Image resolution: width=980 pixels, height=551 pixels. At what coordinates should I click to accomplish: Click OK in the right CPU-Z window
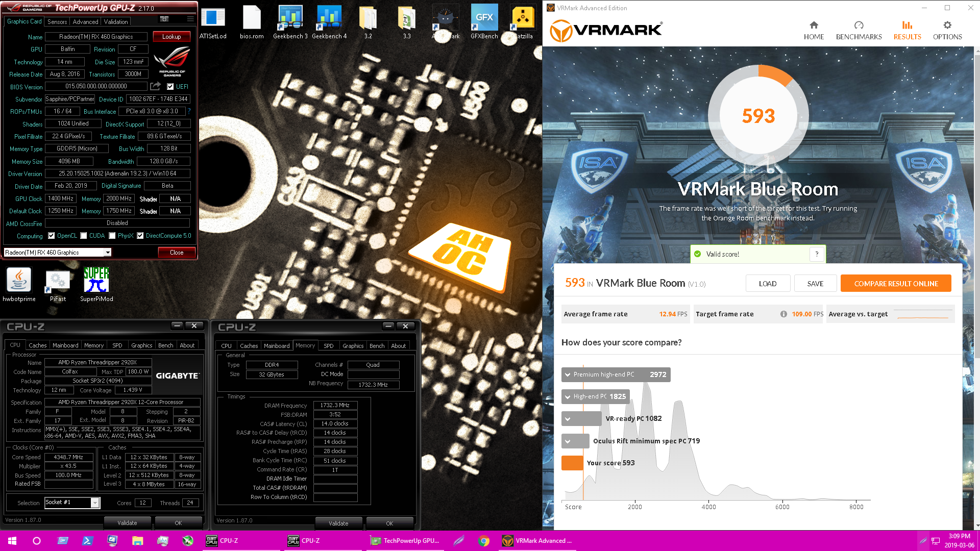[389, 523]
